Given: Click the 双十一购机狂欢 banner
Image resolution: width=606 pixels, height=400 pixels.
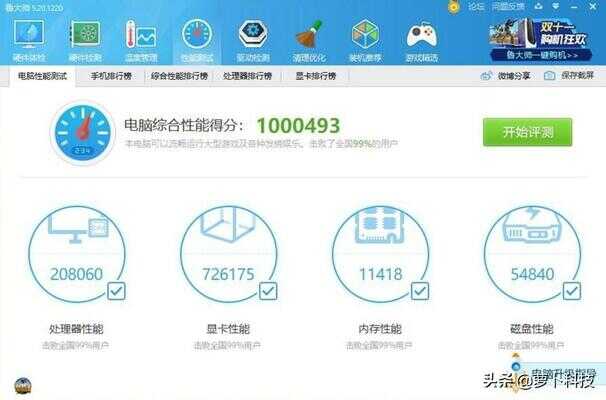Looking at the screenshot, I should click(540, 39).
